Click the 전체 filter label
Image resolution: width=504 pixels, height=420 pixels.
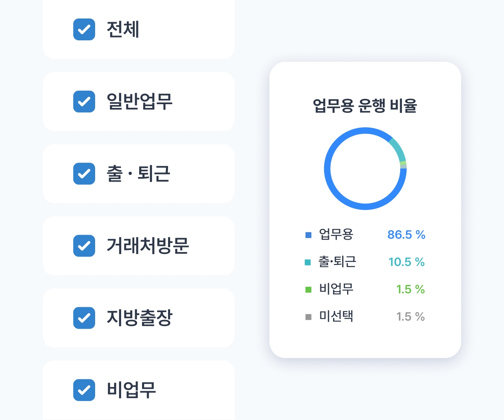tap(123, 30)
